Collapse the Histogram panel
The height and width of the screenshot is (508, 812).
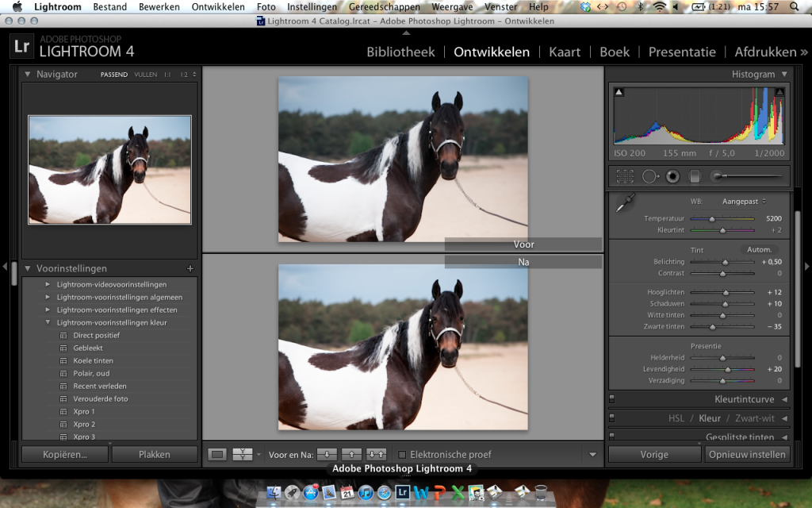(x=784, y=74)
